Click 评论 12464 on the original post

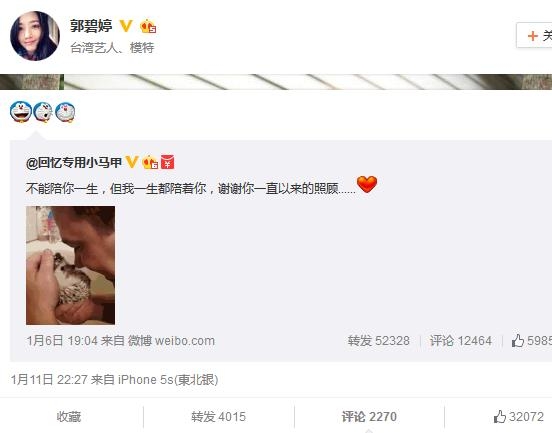point(460,341)
